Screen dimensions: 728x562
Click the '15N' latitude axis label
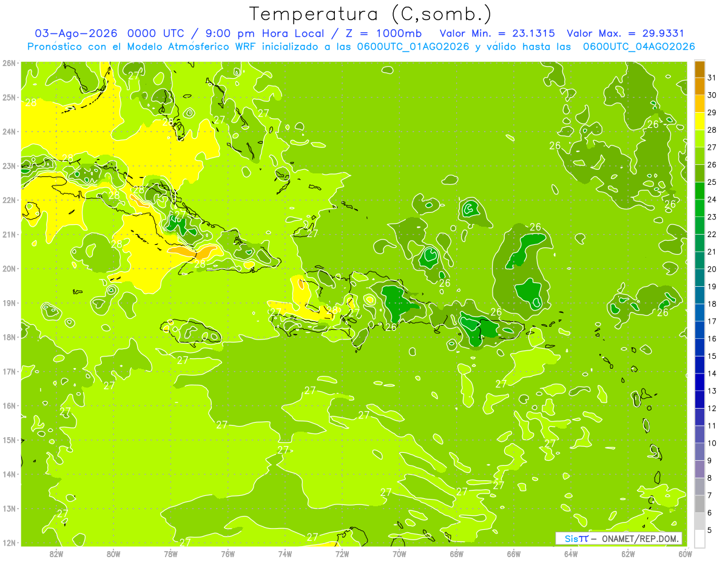[9, 440]
